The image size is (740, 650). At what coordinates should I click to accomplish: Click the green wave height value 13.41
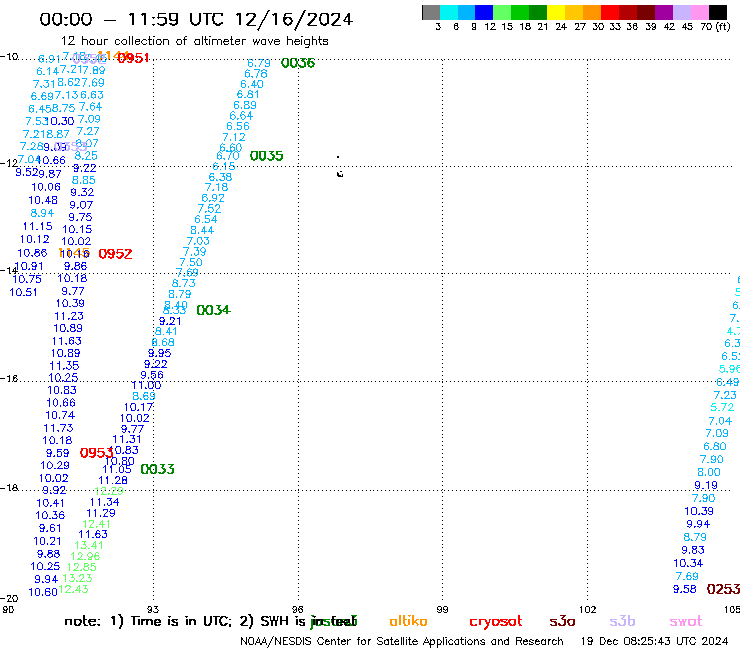pyautogui.click(x=89, y=545)
